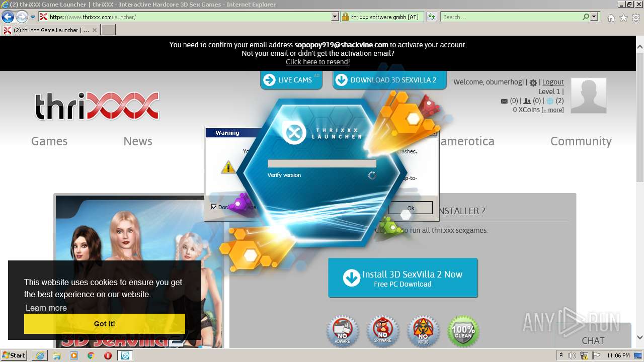This screenshot has height=362, width=644.
Task: Click the No Adware badge
Action: [343, 332]
